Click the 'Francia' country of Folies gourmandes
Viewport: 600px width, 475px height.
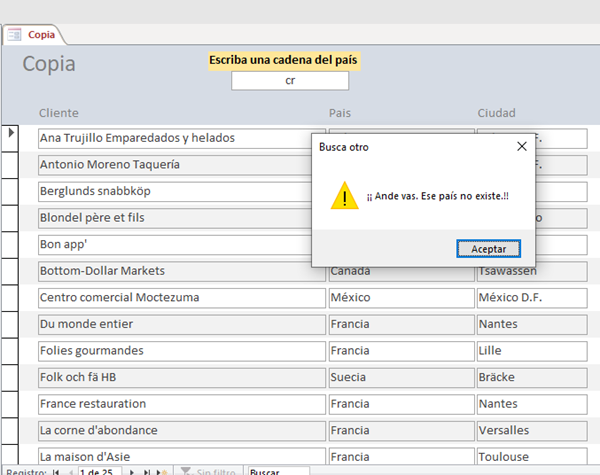[x=401, y=351]
